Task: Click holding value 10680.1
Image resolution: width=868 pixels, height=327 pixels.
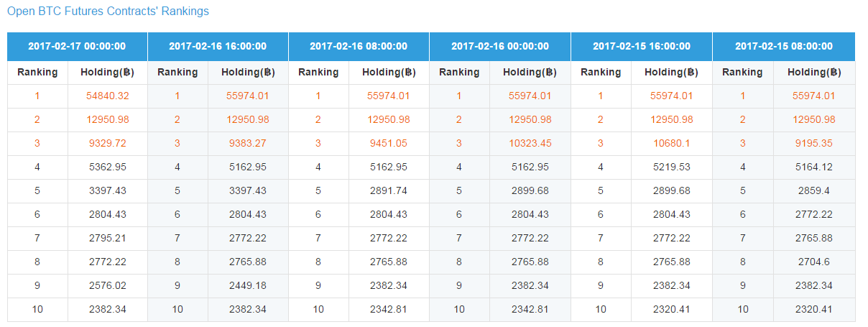Action: tap(672, 144)
